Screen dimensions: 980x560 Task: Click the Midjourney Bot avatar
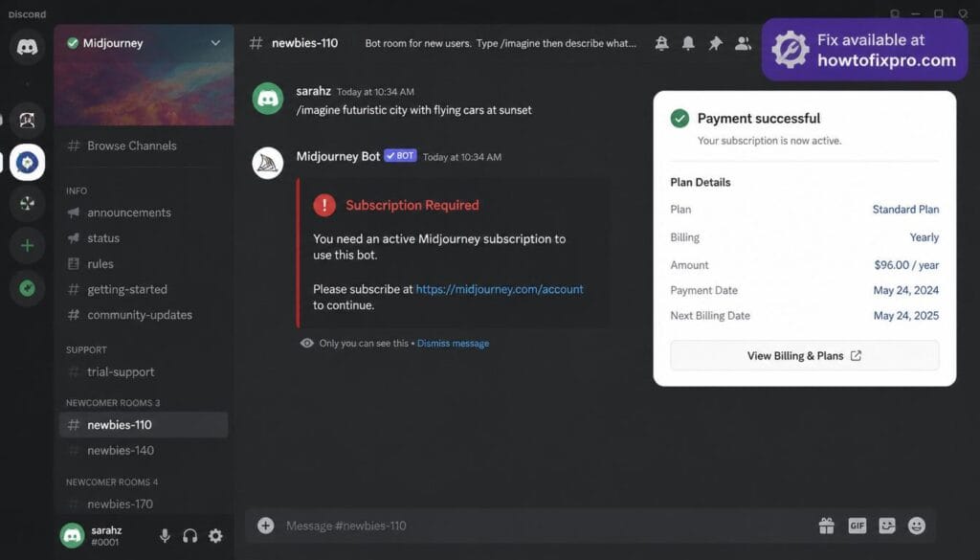(x=268, y=163)
